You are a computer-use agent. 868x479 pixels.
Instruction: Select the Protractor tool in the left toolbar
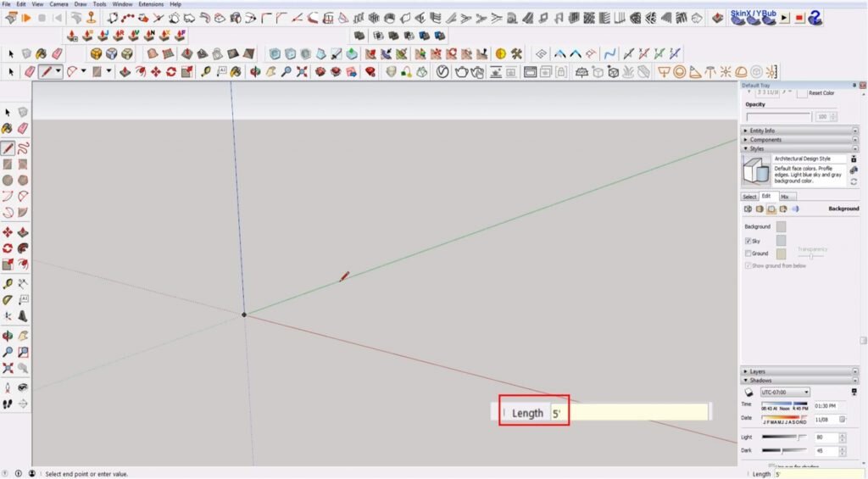click(8, 300)
